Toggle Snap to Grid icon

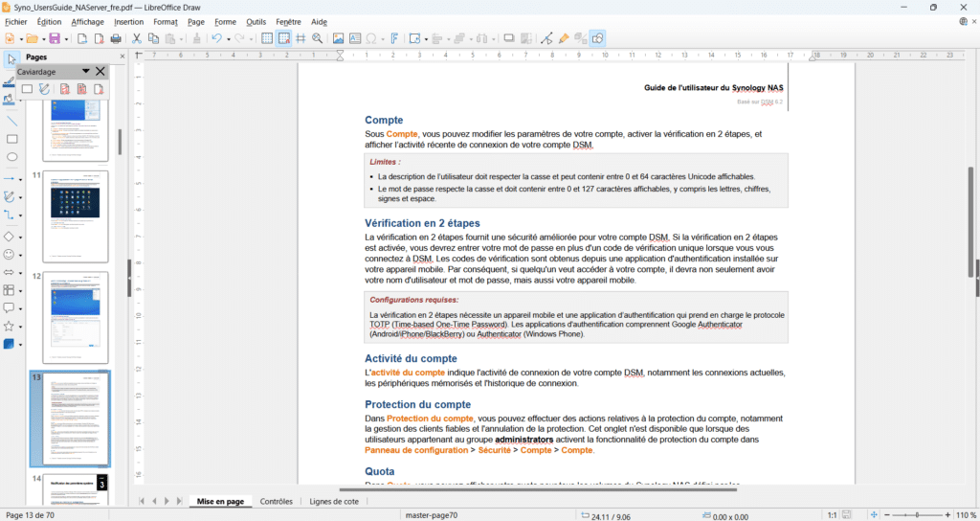[283, 38]
